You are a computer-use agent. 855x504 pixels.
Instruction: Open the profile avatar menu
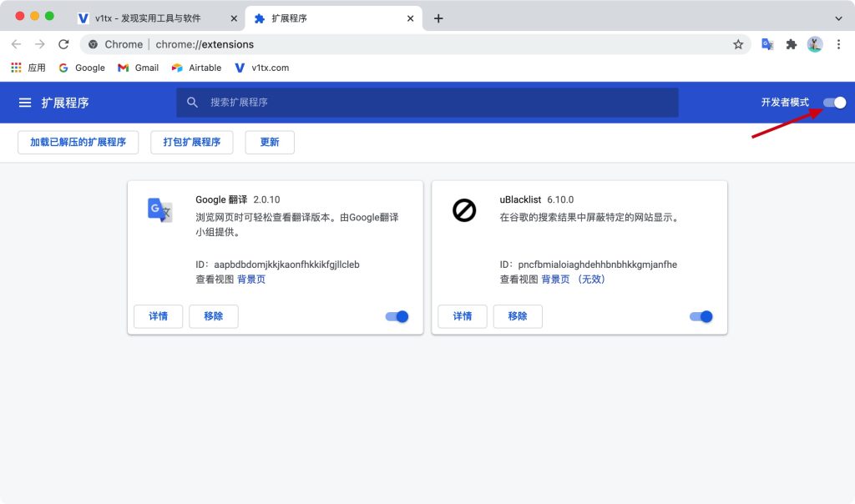(x=815, y=45)
